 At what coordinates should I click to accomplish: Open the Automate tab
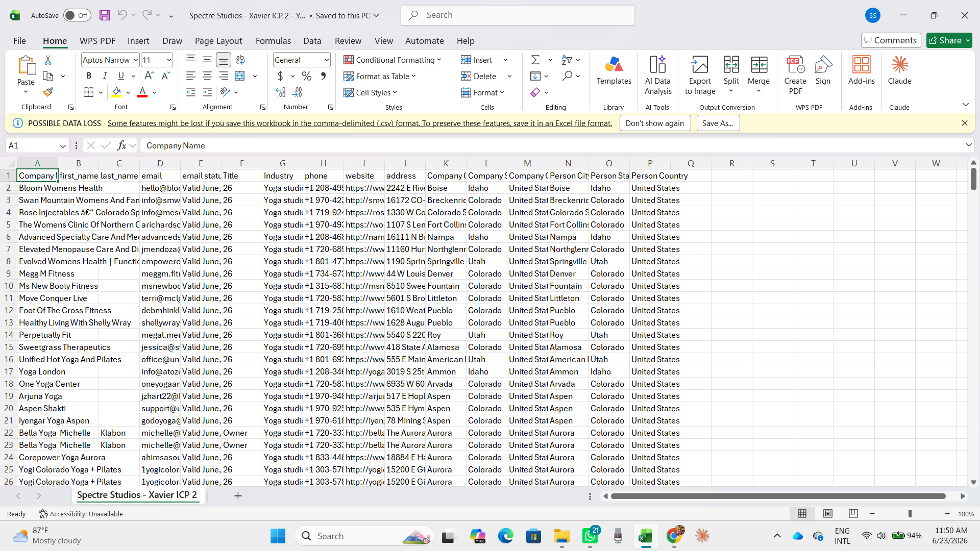click(424, 41)
